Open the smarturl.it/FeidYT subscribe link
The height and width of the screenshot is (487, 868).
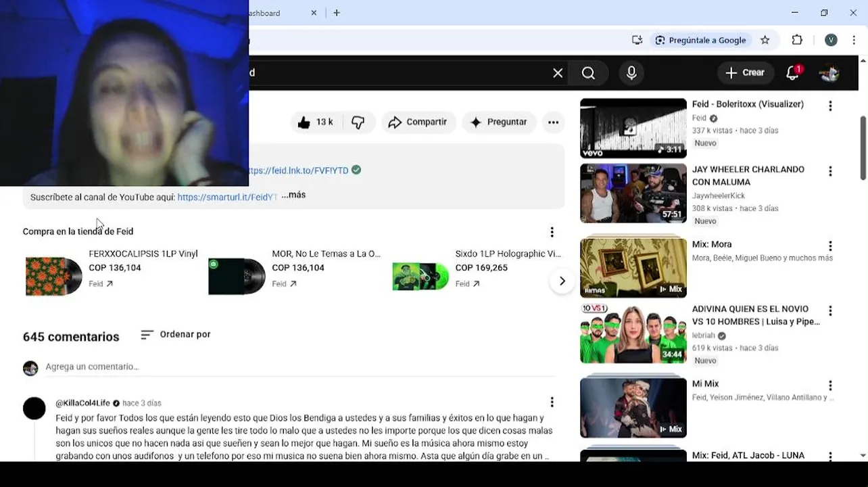coord(227,198)
